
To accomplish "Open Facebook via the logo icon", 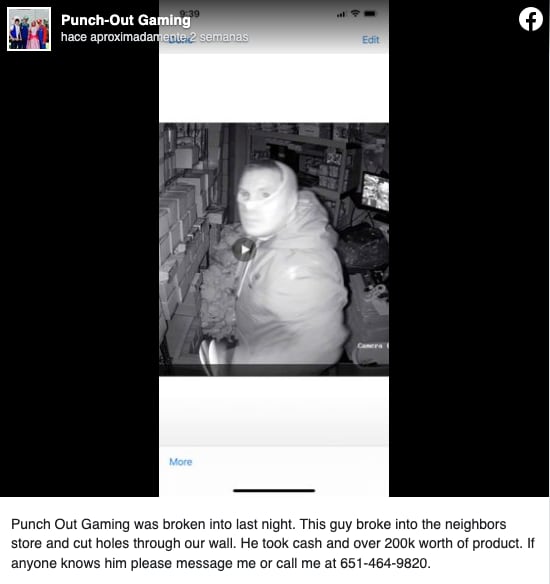I will click(x=531, y=19).
